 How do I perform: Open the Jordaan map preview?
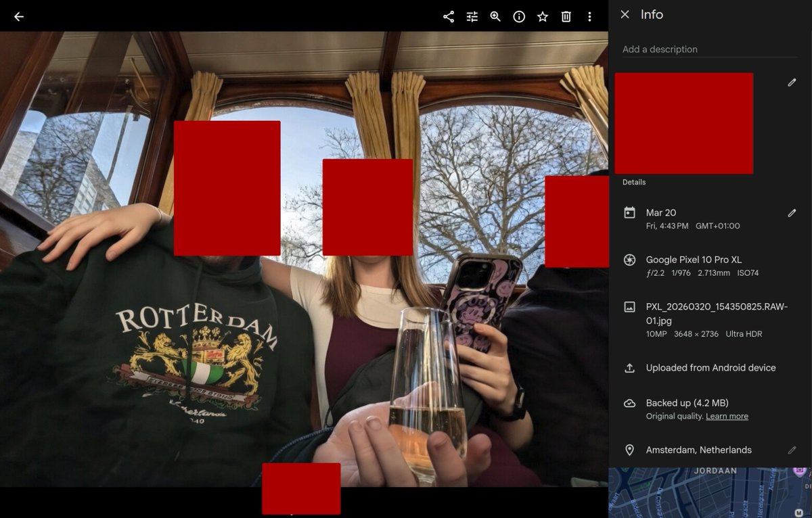[710, 492]
